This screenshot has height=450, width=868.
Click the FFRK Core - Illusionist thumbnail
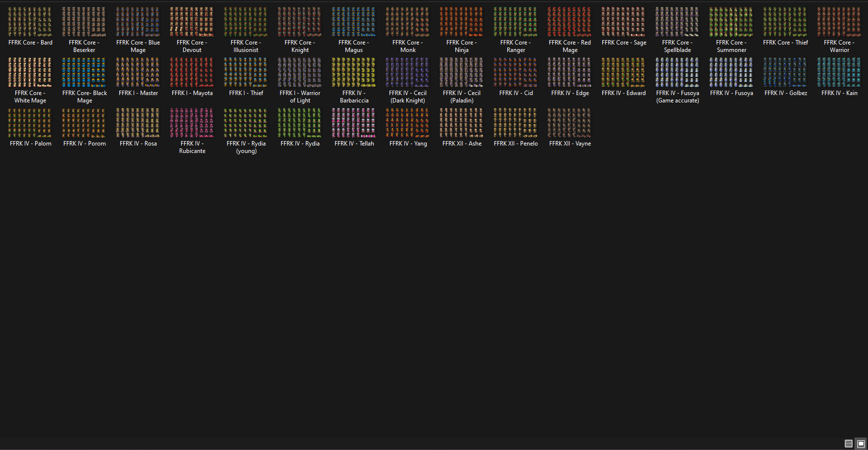pos(246,22)
